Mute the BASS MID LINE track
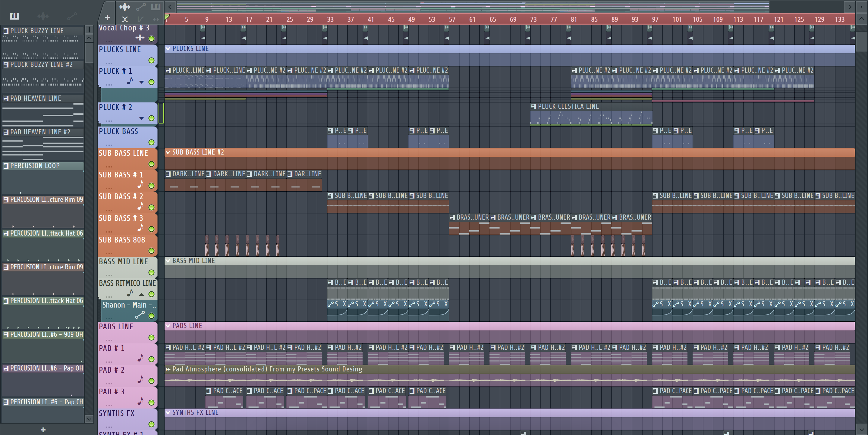The width and height of the screenshot is (868, 435). (152, 272)
